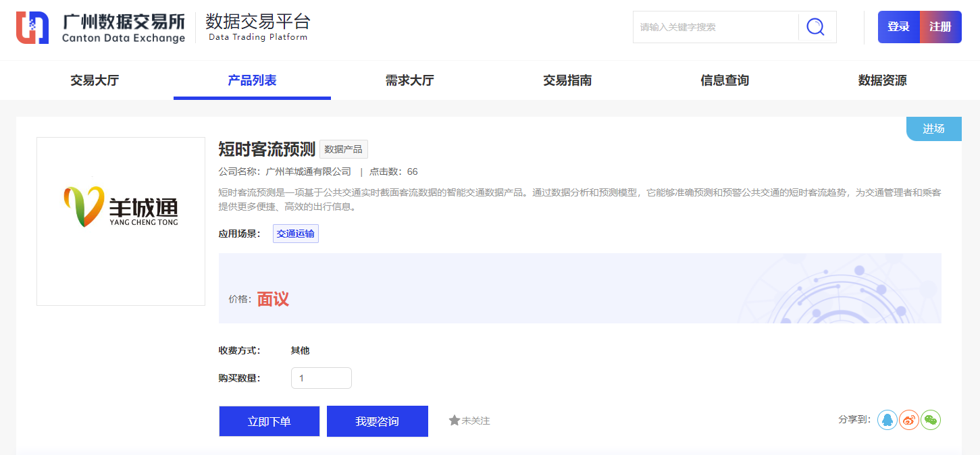This screenshot has height=455, width=980.
Task: Share product via WeChat icon
Action: coord(931,420)
